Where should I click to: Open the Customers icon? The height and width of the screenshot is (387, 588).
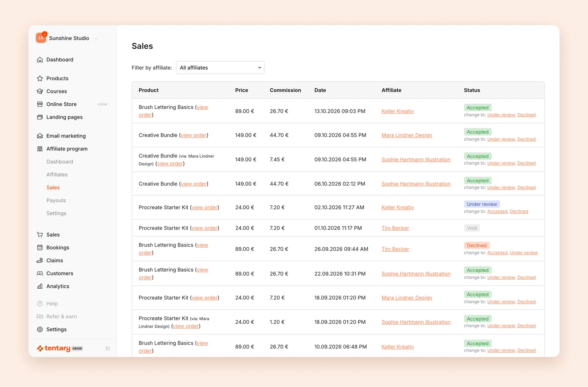tap(40, 273)
